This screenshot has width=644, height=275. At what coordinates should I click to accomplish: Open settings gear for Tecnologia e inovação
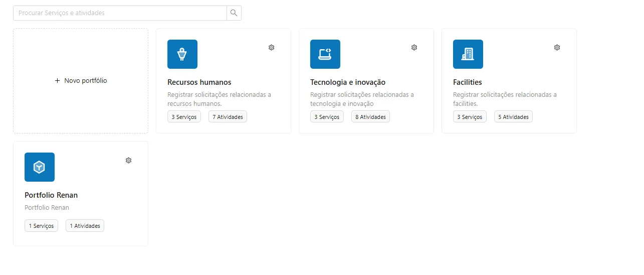[414, 48]
